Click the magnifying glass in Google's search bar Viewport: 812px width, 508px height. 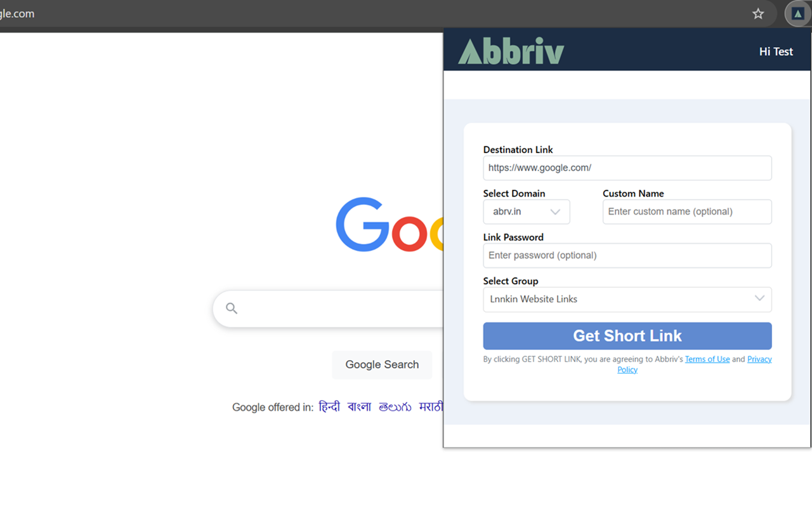click(x=231, y=307)
